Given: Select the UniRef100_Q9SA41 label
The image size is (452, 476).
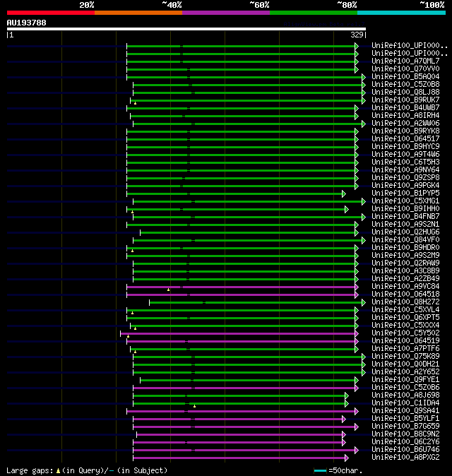Looking at the screenshot, I should click(x=405, y=411).
